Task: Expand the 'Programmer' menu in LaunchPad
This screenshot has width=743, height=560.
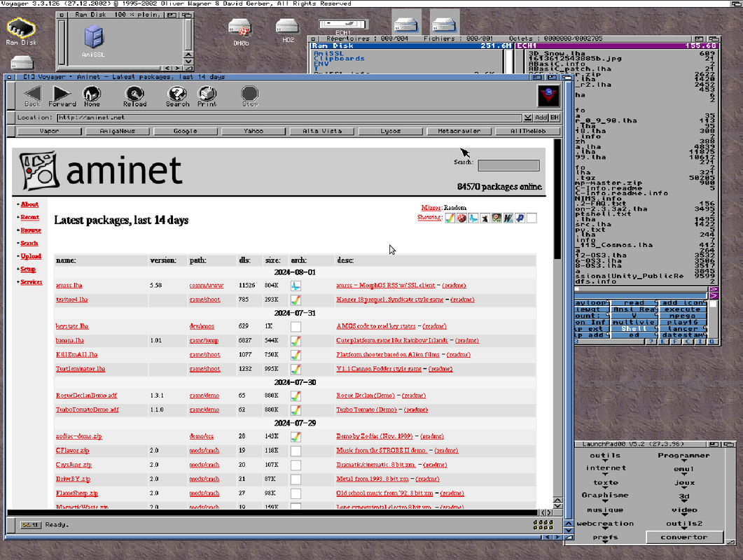Action: click(683, 456)
